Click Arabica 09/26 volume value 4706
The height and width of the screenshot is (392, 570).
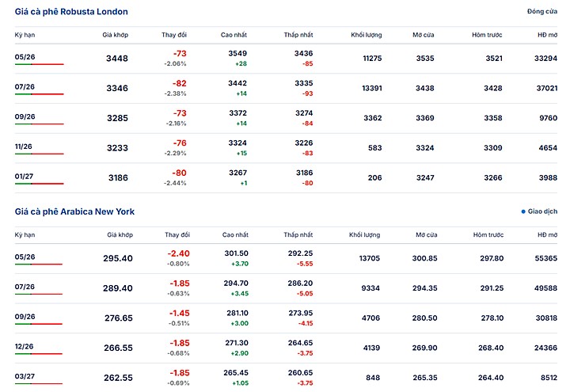click(x=370, y=318)
